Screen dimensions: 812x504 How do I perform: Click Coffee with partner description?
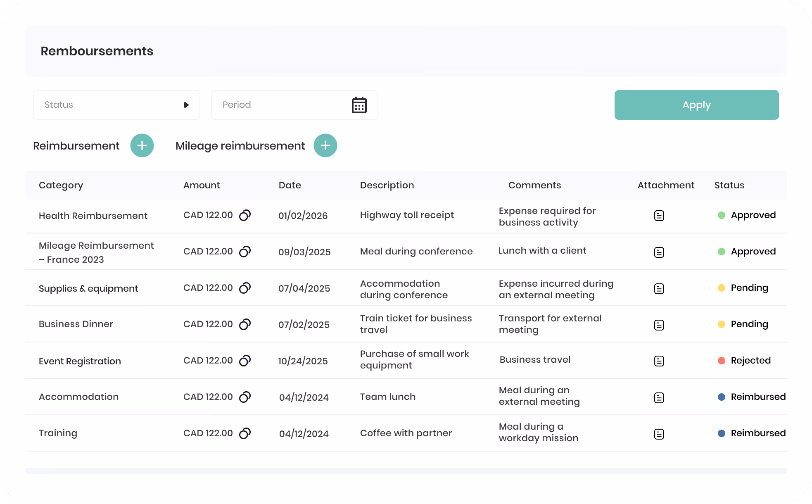click(x=406, y=433)
